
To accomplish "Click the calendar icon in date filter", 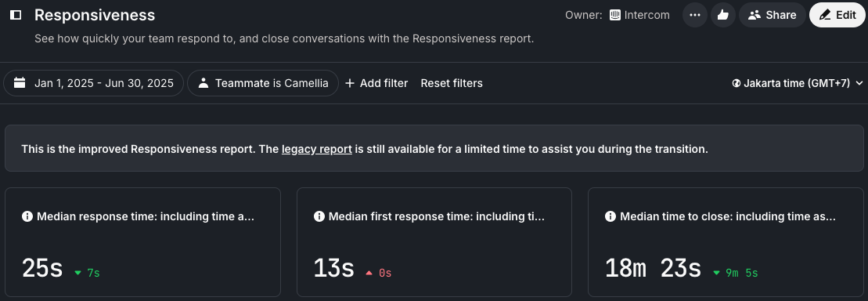I will [20, 83].
